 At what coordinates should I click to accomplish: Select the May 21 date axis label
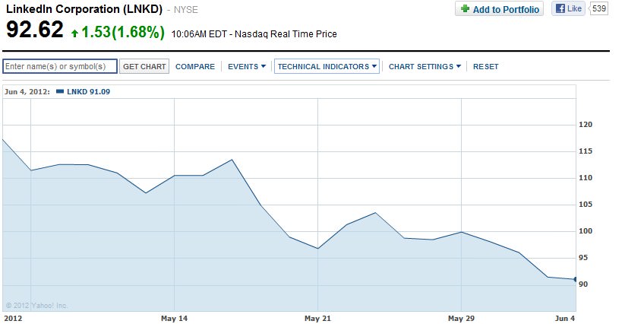319,318
